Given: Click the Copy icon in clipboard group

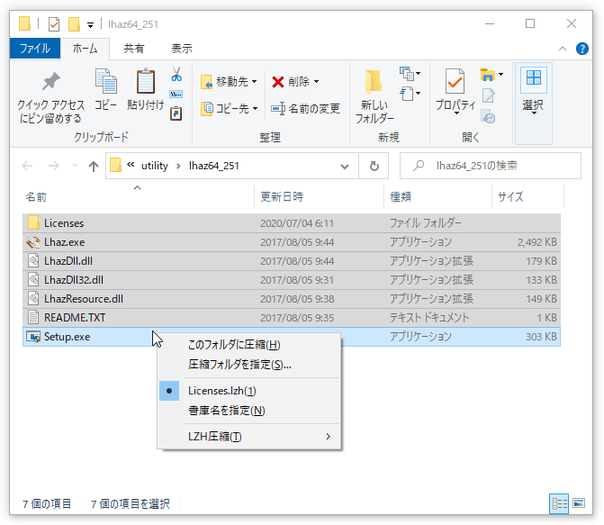Looking at the screenshot, I should pyautogui.click(x=106, y=81).
